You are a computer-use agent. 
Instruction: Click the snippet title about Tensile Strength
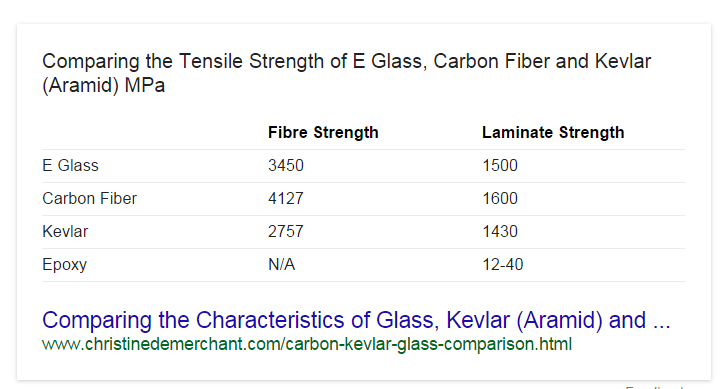[x=346, y=73]
